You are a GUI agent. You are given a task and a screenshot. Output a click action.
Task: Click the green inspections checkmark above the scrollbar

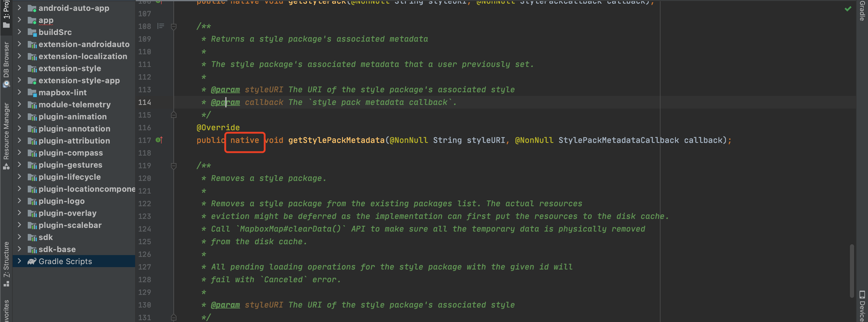tap(848, 9)
